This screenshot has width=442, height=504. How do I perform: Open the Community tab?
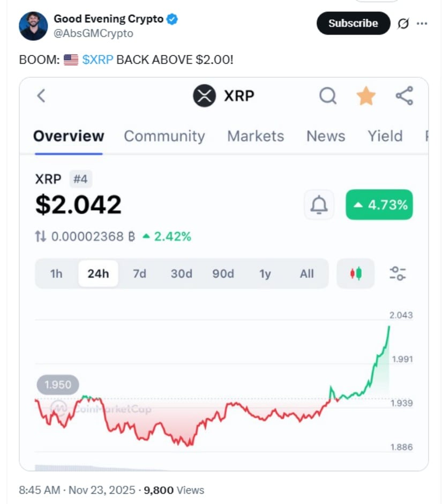(x=164, y=136)
